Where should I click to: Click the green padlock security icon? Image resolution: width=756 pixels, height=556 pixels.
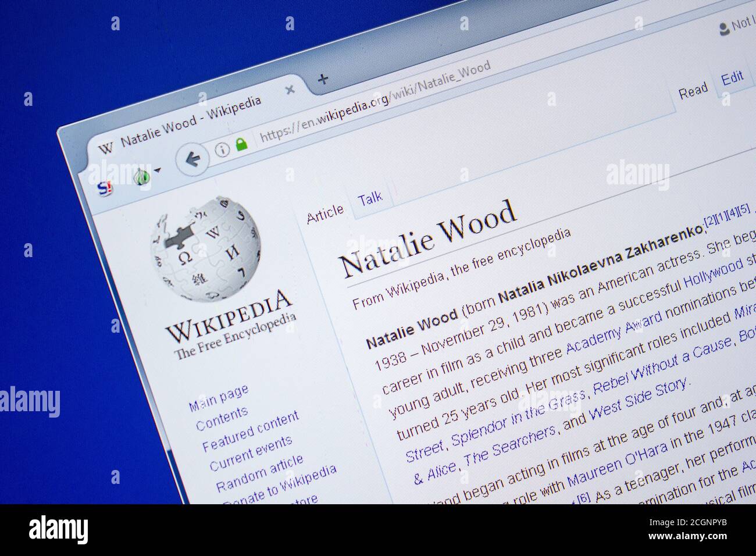[x=241, y=144]
